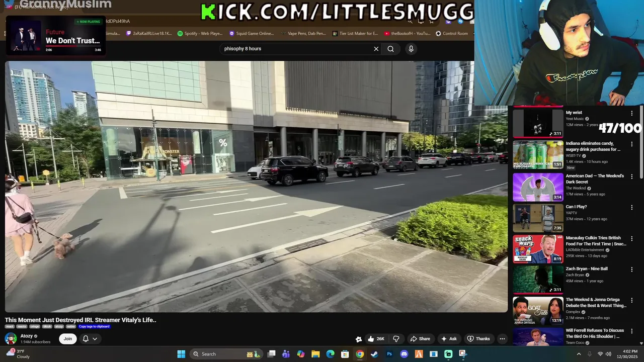Open Copilot from the taskbar
The height and width of the screenshot is (362, 644).
[x=301, y=354]
